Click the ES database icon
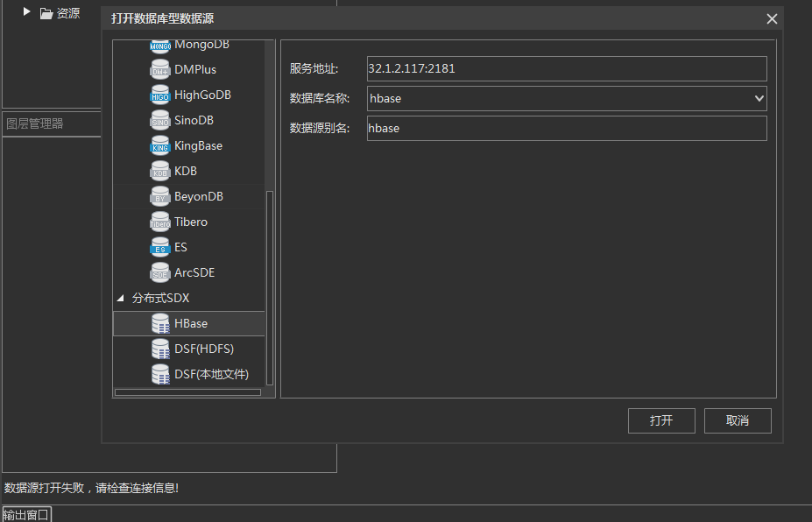 click(160, 248)
